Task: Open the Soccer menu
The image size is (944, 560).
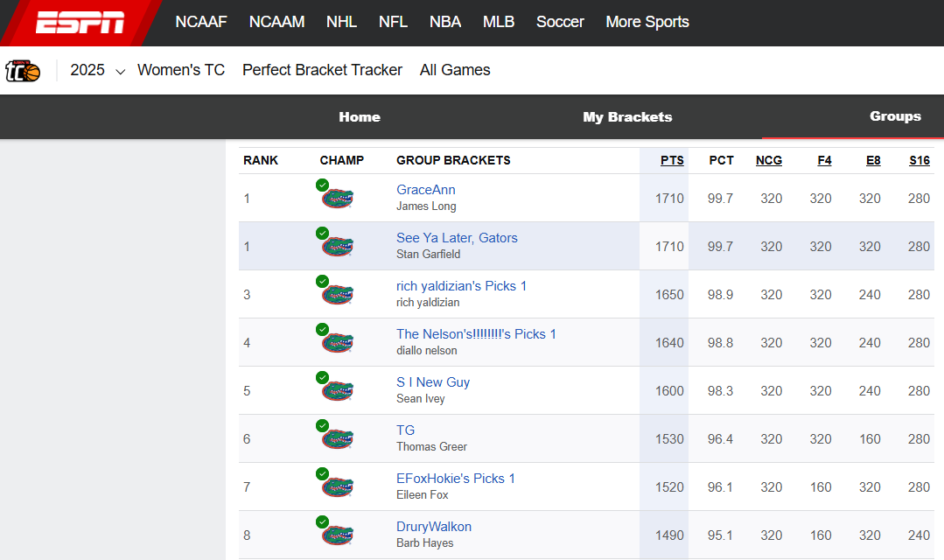Action: pos(560,22)
